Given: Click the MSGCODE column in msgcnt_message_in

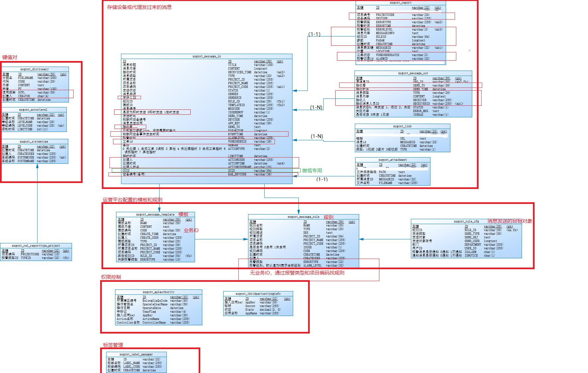Looking at the screenshot, I should click(234, 109).
